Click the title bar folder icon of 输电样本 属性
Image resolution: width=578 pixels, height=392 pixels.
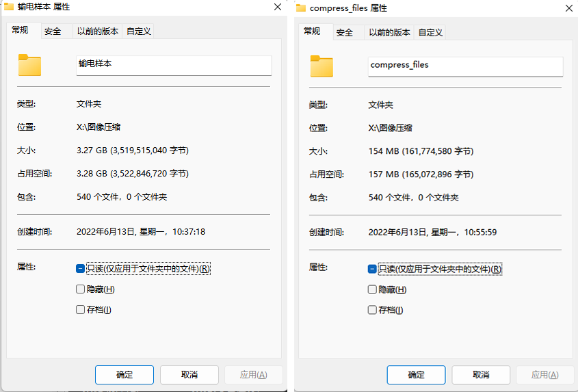point(9,8)
